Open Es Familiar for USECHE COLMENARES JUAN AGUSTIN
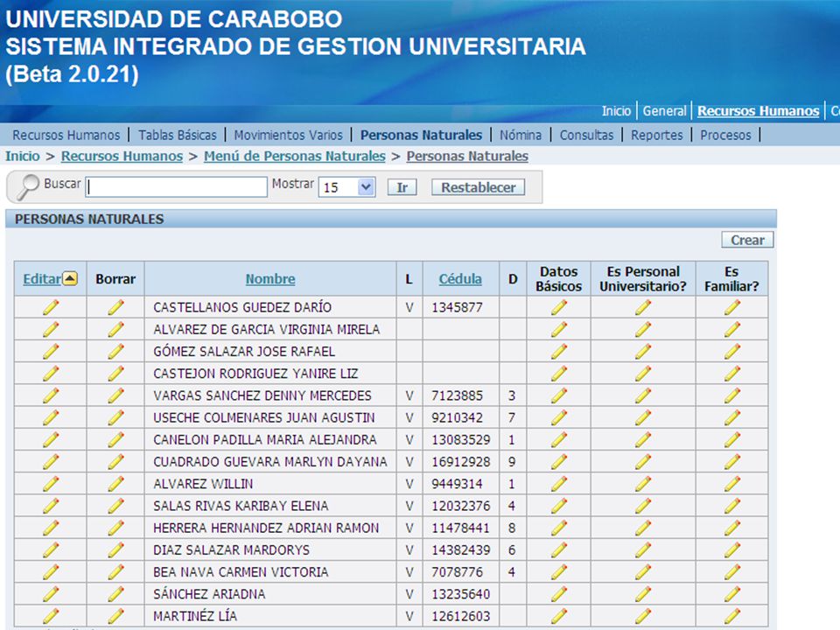The height and width of the screenshot is (630, 840). pyautogui.click(x=731, y=417)
